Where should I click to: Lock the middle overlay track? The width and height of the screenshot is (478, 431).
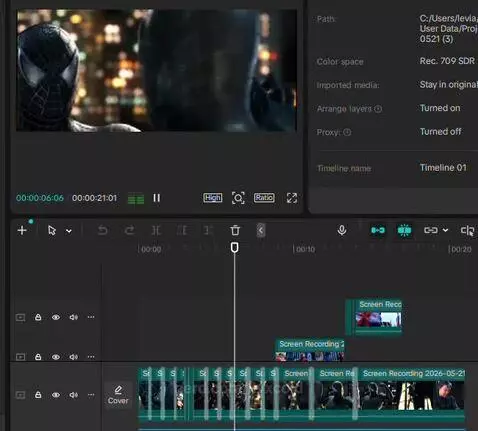(x=38, y=357)
